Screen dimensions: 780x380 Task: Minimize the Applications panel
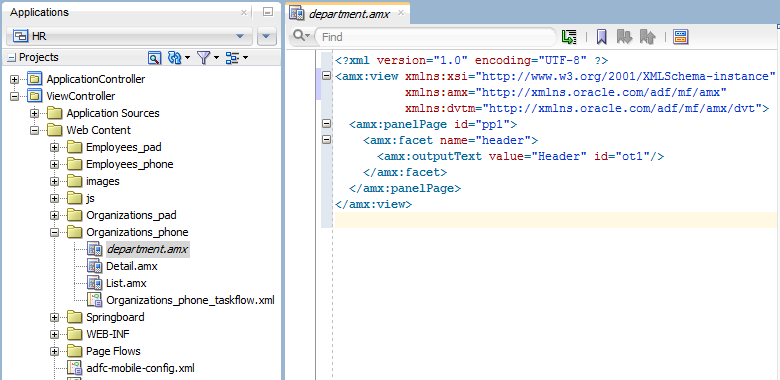coord(268,12)
